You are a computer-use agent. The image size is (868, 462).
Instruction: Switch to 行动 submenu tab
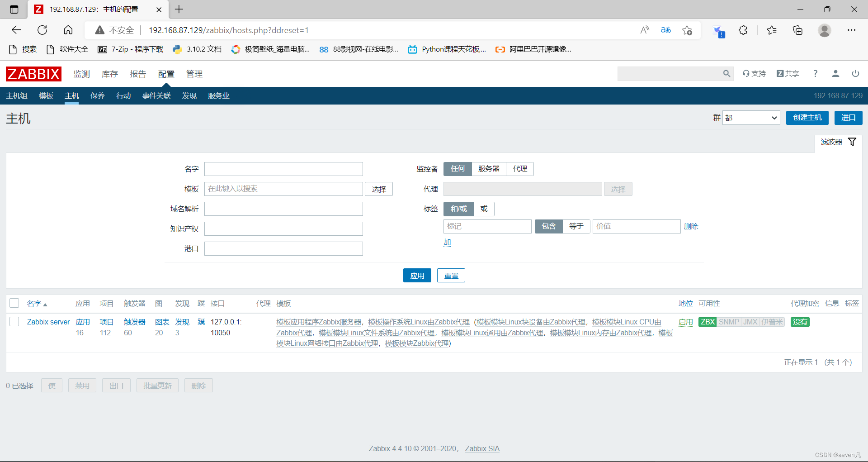[x=123, y=95]
